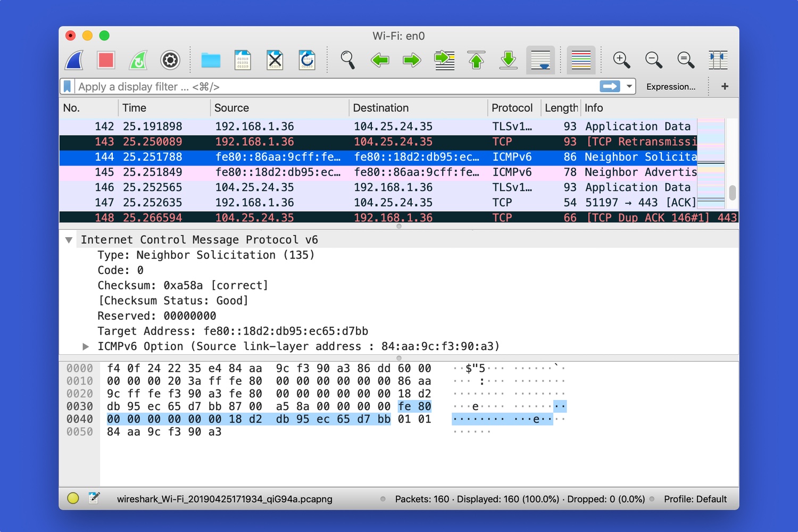Select packet 144 Neighbor Solicitation
This screenshot has width=798, height=532.
click(x=378, y=157)
